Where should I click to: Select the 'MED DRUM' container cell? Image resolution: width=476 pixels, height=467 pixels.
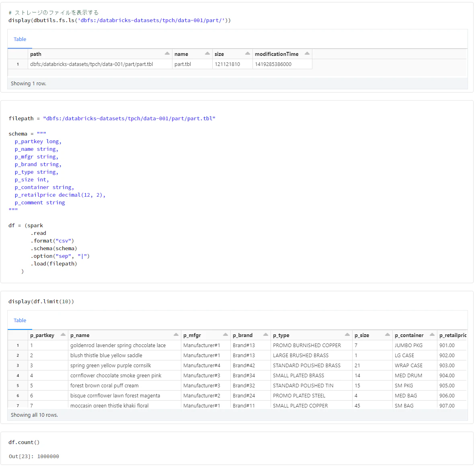point(414,375)
